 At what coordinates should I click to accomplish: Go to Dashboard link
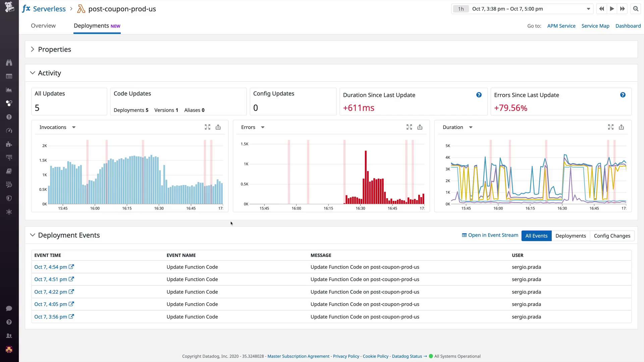pyautogui.click(x=628, y=26)
